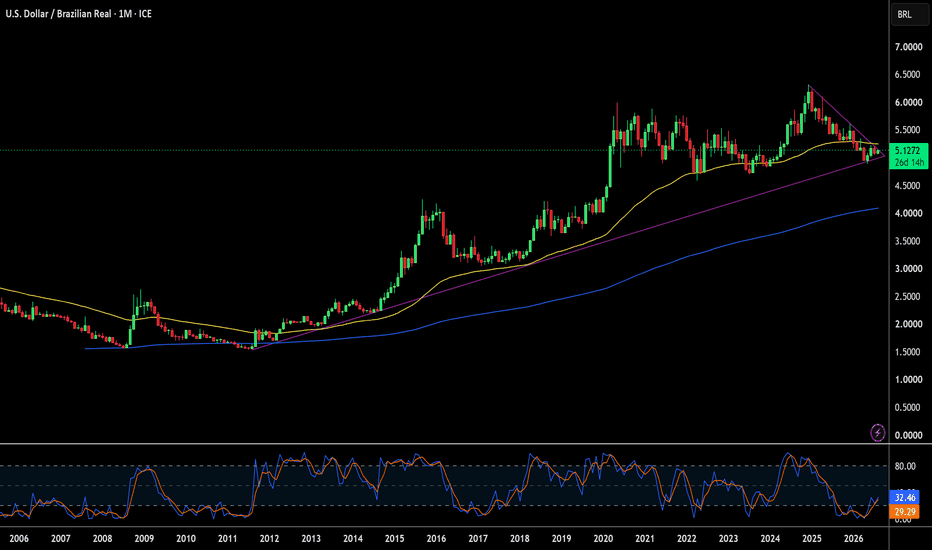Image resolution: width=932 pixels, height=550 pixels.
Task: Click the 6.0000 price axis label
Action: pos(908,102)
